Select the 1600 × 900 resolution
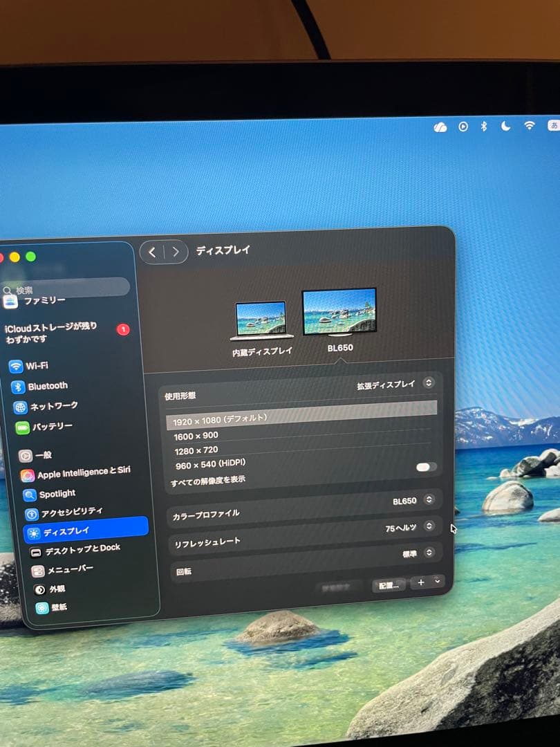560x747 pixels. click(x=196, y=435)
